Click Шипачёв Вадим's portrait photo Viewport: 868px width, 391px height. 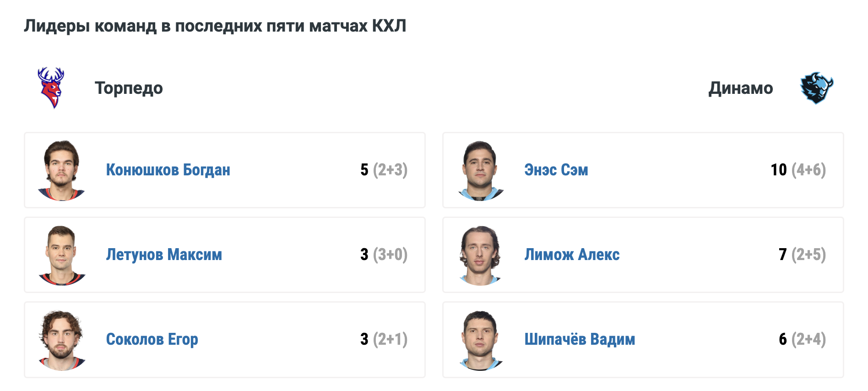point(480,340)
